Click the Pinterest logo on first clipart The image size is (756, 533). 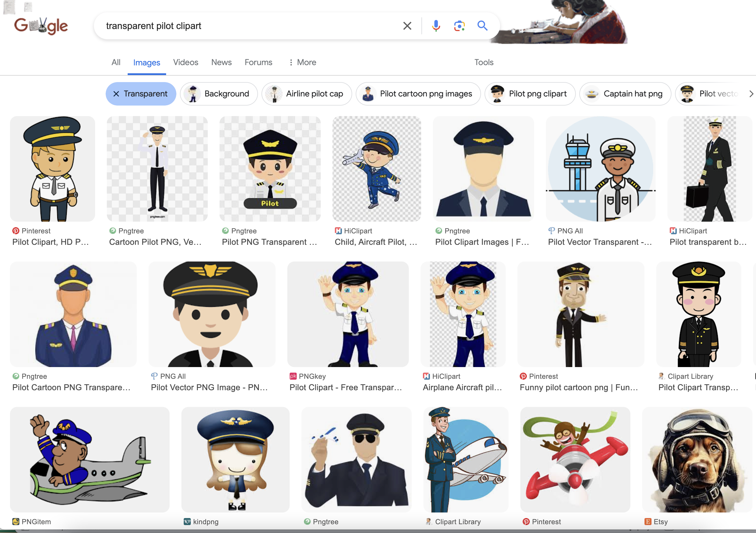(x=16, y=231)
